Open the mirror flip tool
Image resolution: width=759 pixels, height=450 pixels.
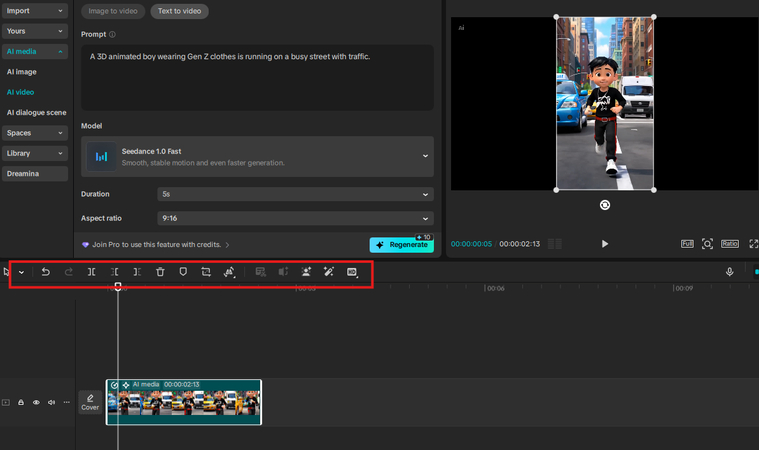[229, 272]
